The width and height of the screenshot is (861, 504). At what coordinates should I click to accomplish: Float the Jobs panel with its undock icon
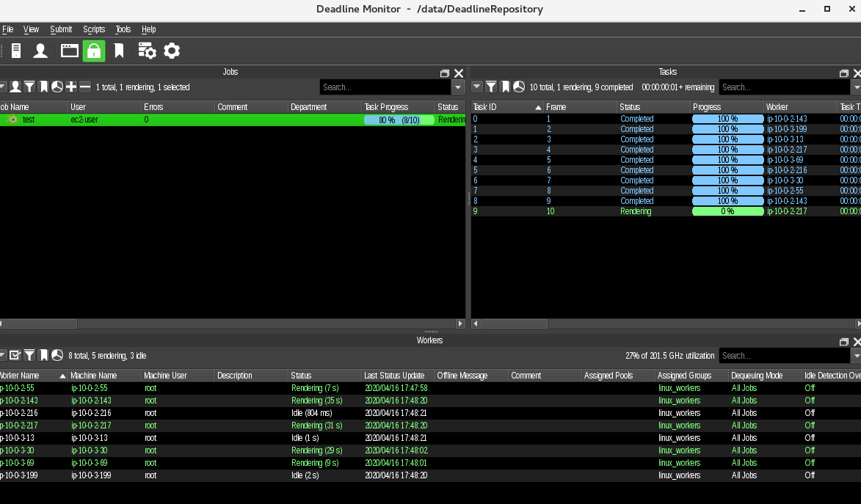[445, 73]
